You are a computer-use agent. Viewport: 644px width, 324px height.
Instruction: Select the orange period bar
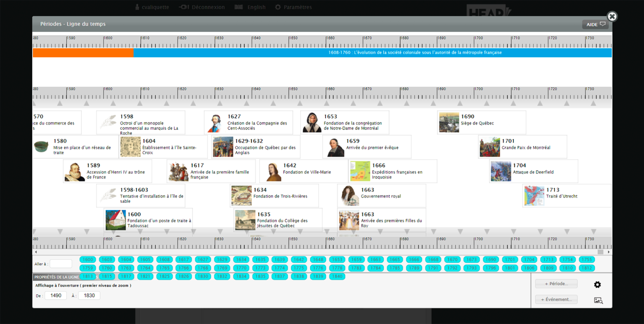83,53
